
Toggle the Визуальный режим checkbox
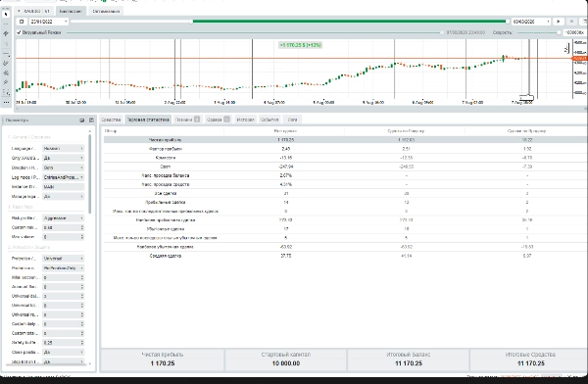click(x=19, y=32)
